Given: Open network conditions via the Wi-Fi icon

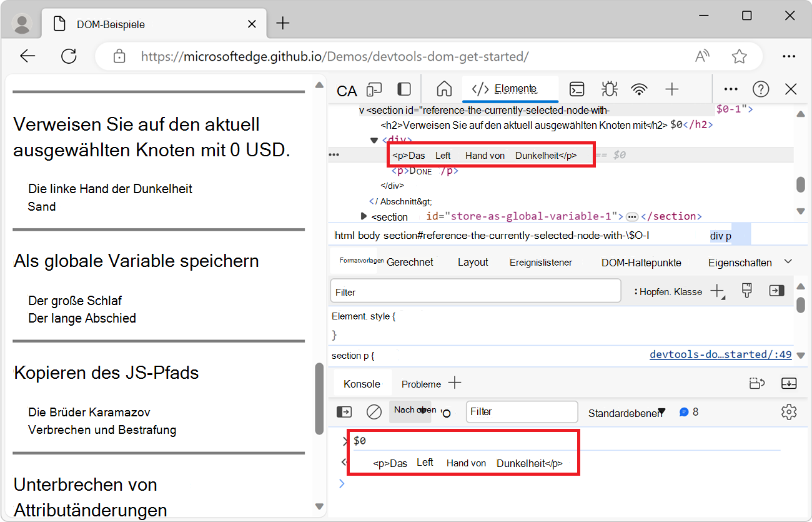Looking at the screenshot, I should (x=640, y=89).
